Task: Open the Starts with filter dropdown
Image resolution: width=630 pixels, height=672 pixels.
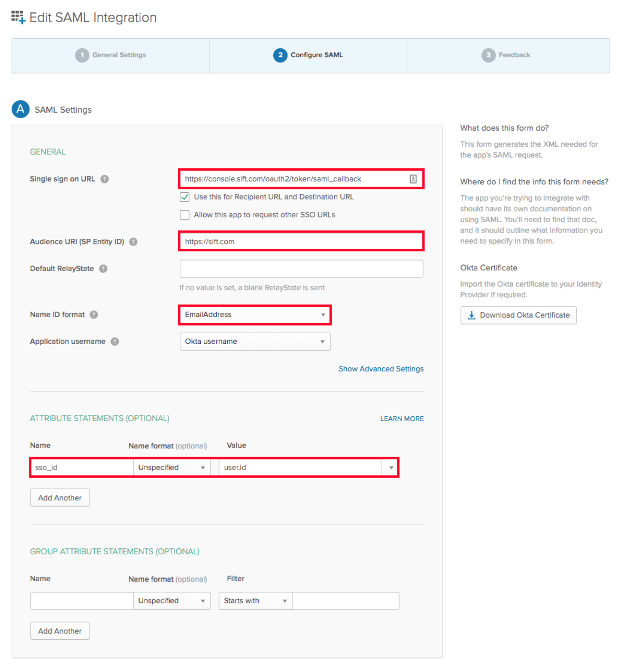Action: pos(256,601)
